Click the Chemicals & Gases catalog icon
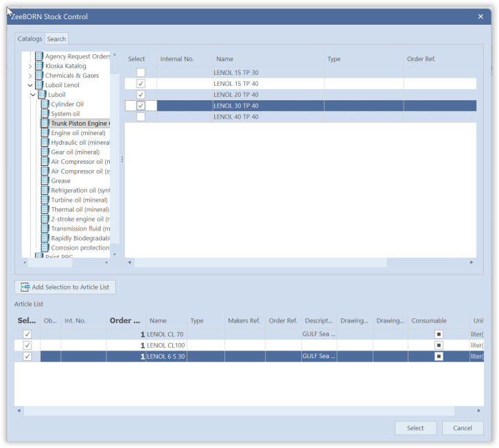This screenshot has width=499, height=448. click(39, 75)
